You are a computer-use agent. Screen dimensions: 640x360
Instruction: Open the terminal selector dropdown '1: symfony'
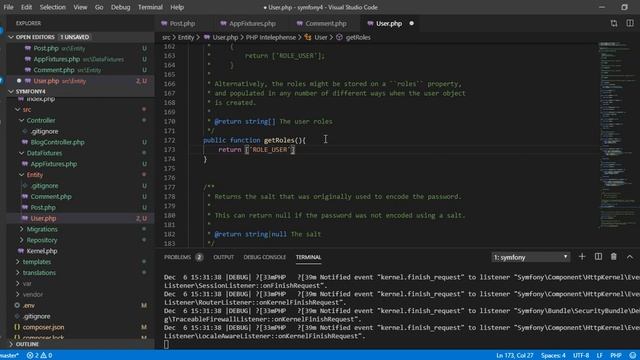(530, 257)
